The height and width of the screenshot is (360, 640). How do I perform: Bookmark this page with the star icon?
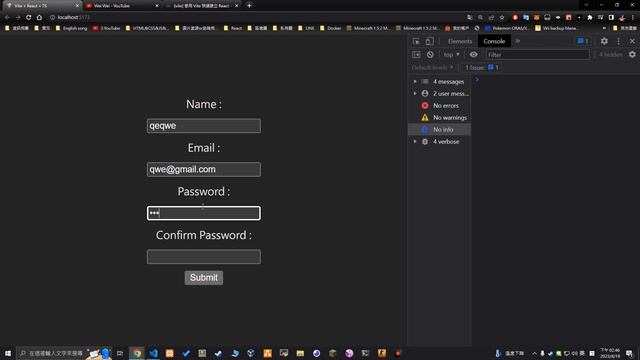click(x=502, y=17)
